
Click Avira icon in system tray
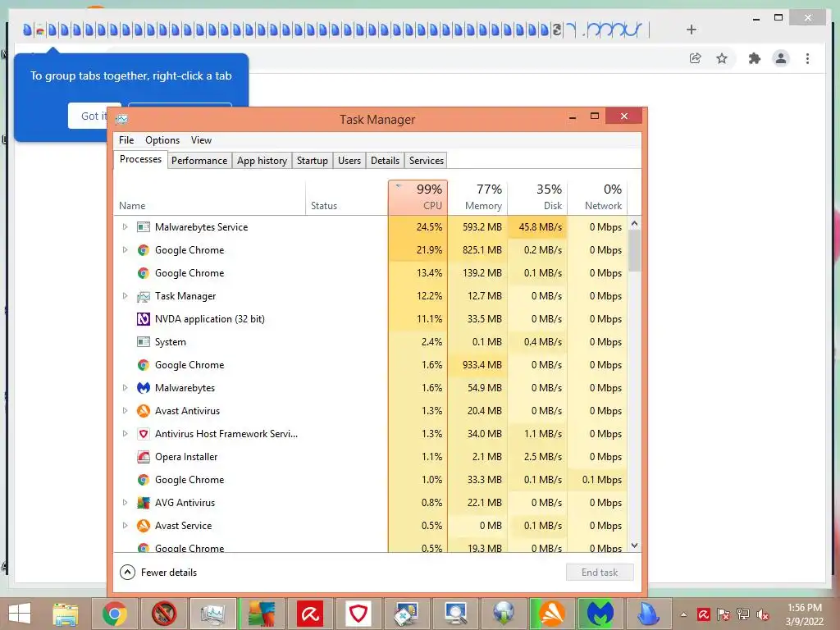pos(703,614)
